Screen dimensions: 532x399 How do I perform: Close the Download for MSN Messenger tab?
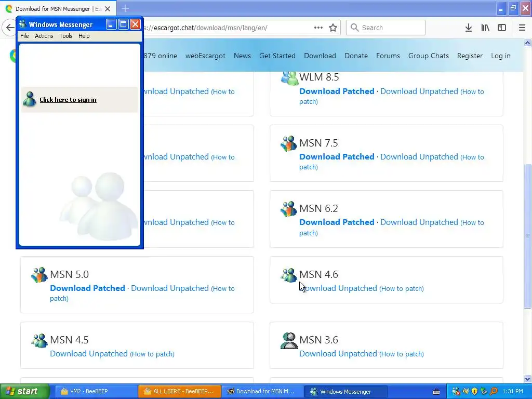pos(108,9)
